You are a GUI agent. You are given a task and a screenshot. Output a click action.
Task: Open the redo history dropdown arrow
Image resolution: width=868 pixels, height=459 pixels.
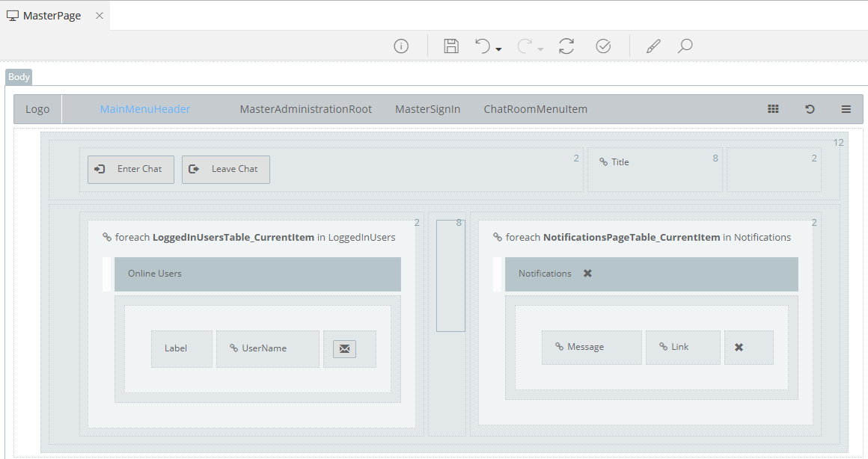(540, 49)
